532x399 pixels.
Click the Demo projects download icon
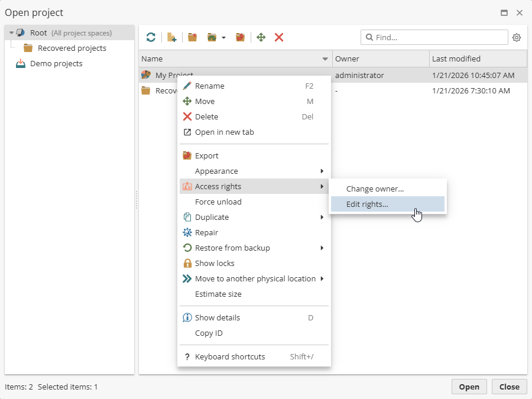[x=21, y=64]
